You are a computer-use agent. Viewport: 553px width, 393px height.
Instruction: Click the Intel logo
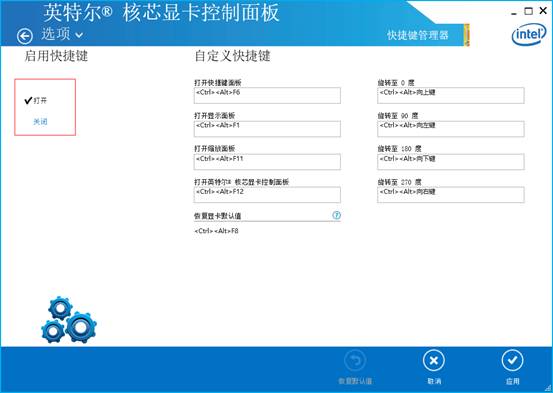pos(529,35)
